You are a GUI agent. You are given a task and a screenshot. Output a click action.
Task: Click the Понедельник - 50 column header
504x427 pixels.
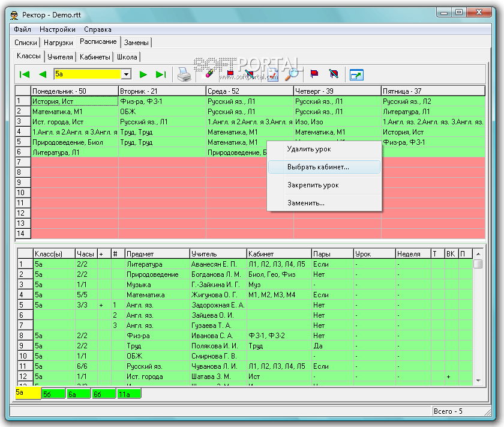point(74,91)
